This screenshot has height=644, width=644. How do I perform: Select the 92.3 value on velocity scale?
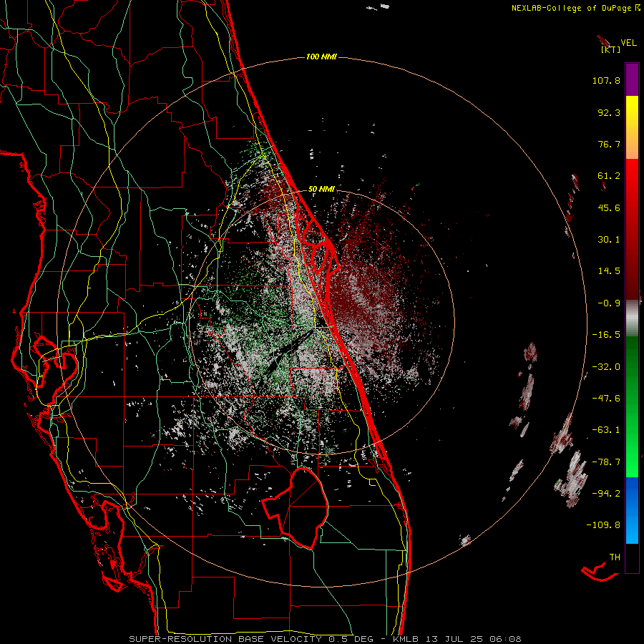[609, 112]
